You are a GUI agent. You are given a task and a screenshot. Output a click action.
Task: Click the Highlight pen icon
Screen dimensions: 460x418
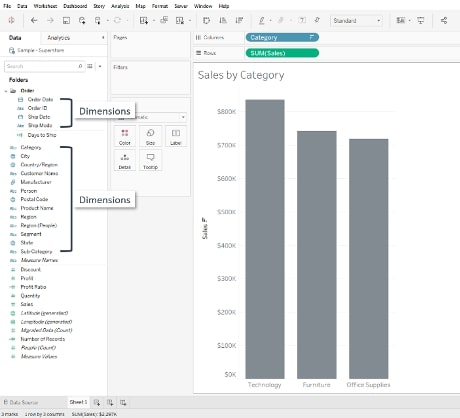(262, 21)
